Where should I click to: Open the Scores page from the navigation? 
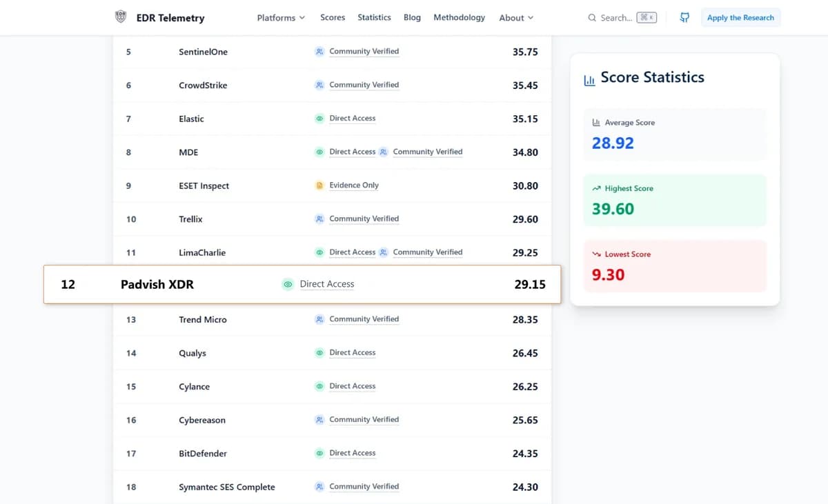pos(333,17)
